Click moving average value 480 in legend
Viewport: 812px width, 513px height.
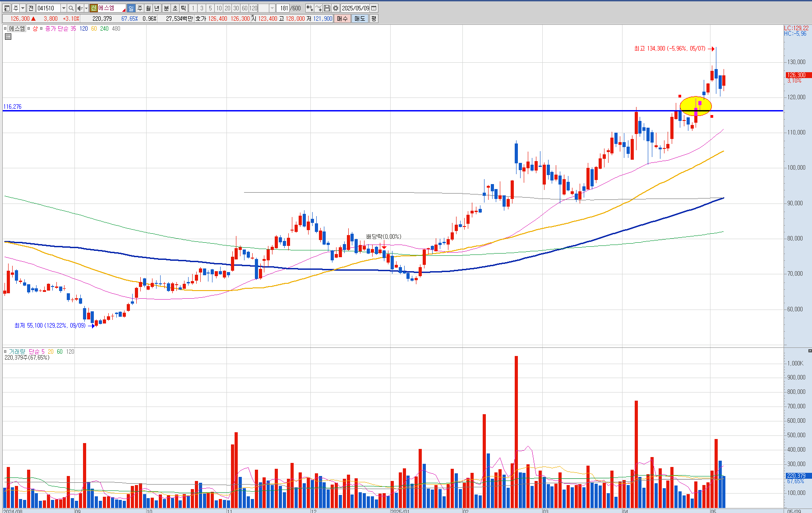click(116, 28)
